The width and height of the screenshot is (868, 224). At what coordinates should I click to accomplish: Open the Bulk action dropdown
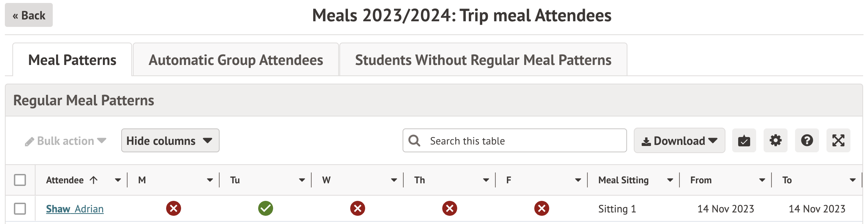(66, 141)
